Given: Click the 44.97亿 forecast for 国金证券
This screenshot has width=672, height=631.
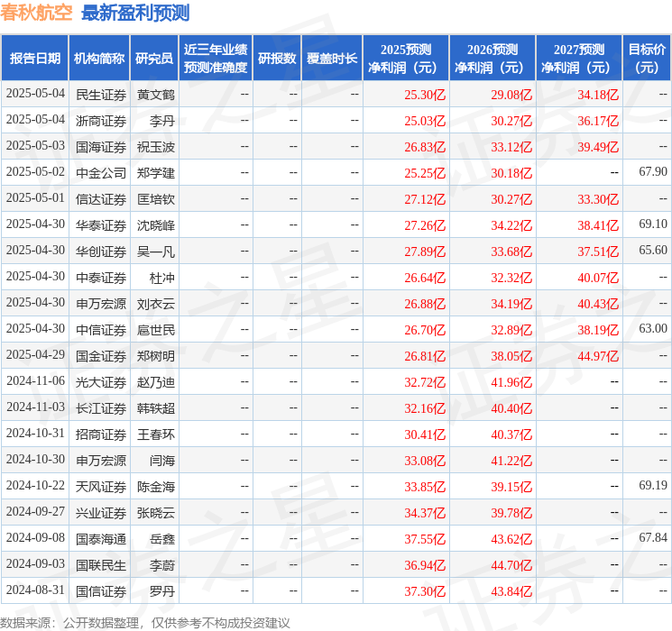Looking at the screenshot, I should point(598,355).
